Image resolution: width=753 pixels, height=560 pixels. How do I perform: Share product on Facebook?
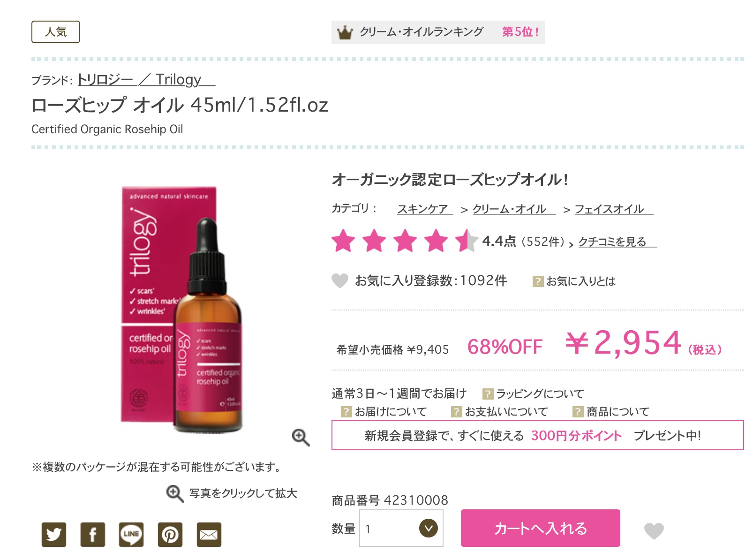pyautogui.click(x=93, y=534)
